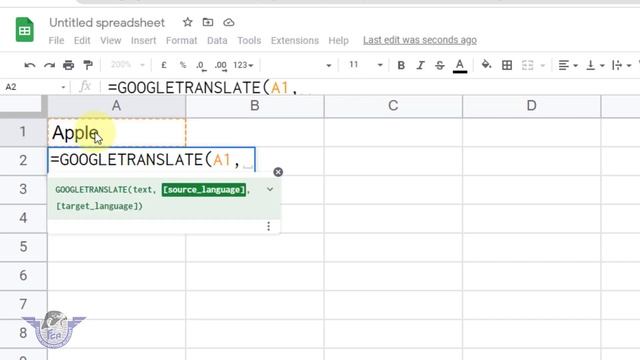This screenshot has height=360, width=640.
Task: Open the View menu
Action: tap(111, 40)
